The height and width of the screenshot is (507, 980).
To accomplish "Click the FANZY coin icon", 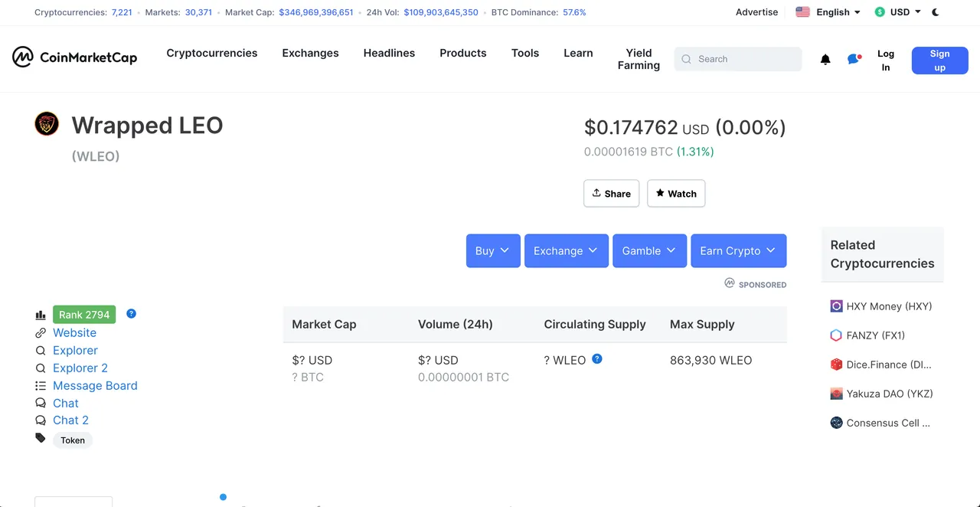I will coord(836,335).
